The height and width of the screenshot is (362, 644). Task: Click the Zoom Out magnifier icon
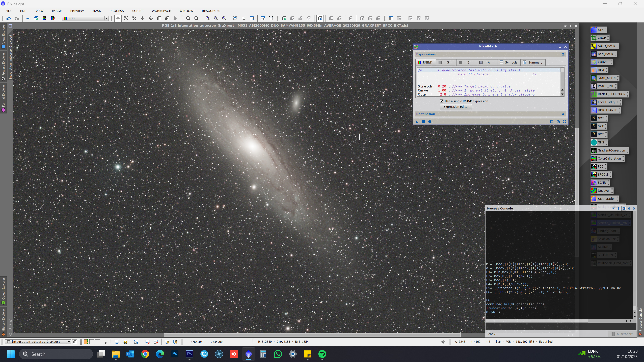[197, 18]
